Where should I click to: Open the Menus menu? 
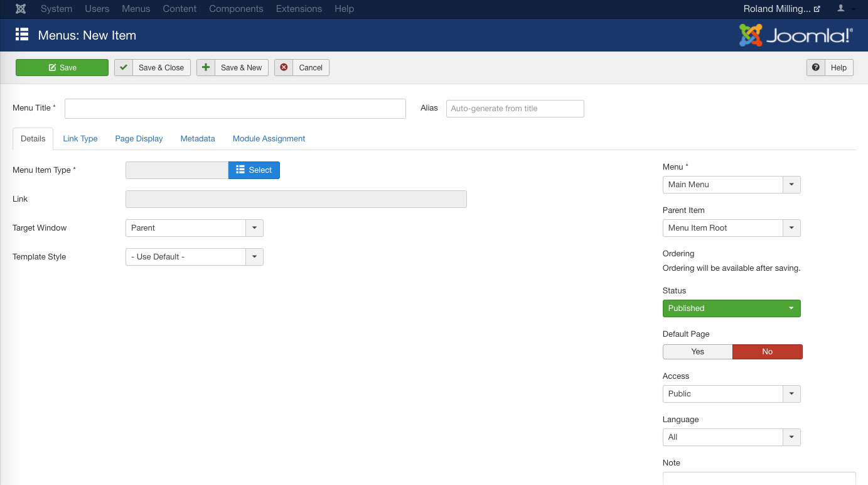pos(136,9)
